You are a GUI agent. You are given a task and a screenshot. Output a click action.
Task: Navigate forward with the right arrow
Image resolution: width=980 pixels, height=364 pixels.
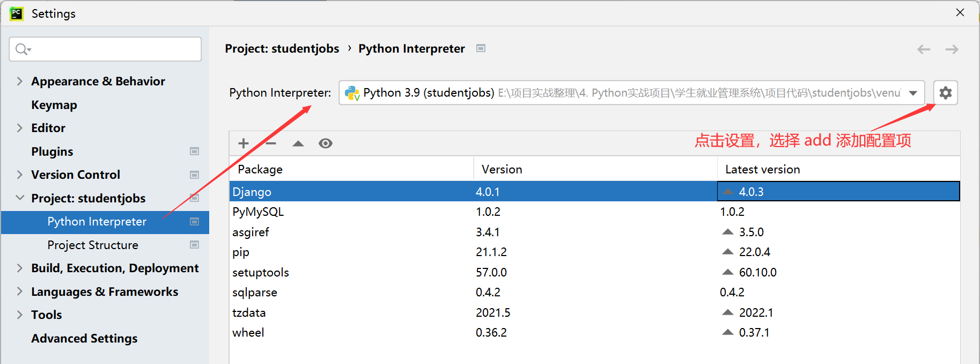(952, 49)
